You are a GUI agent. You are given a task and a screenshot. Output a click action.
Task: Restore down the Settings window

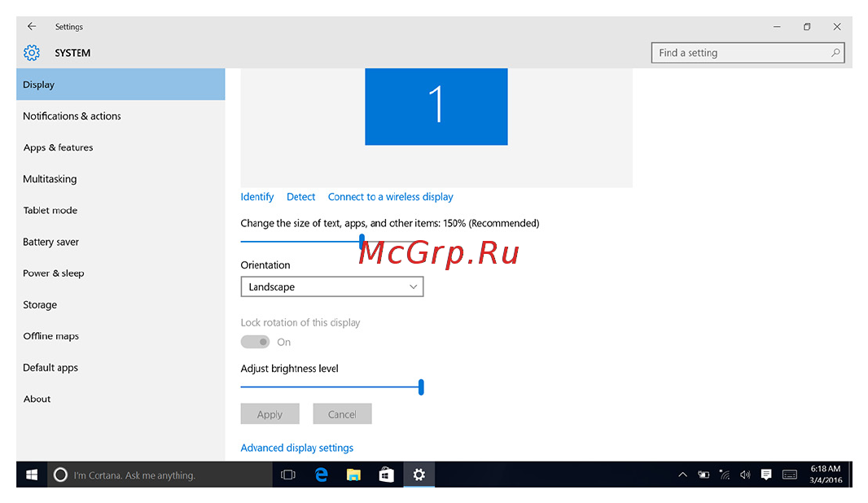(807, 27)
